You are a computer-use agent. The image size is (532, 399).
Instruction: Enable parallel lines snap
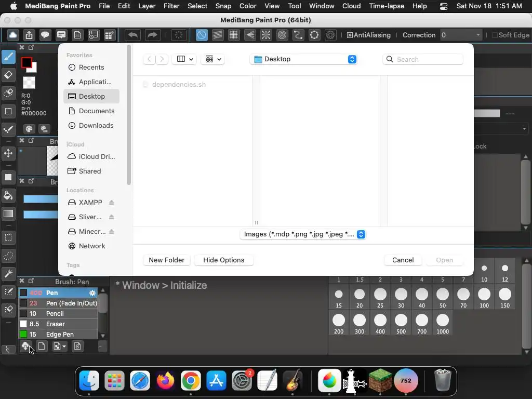point(218,35)
